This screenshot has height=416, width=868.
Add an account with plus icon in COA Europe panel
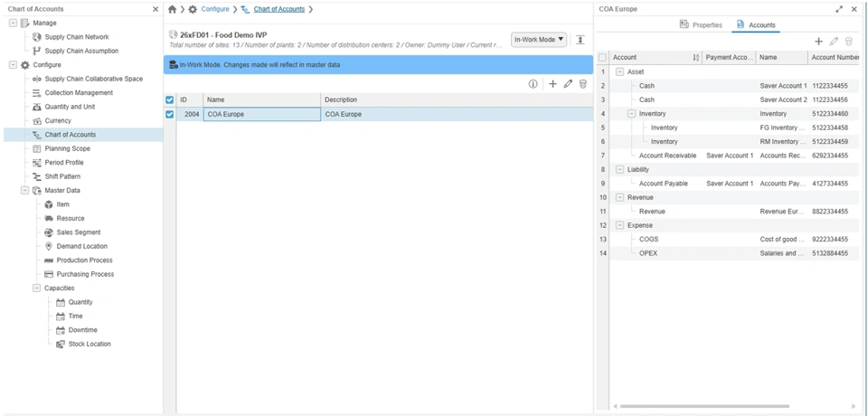[819, 42]
